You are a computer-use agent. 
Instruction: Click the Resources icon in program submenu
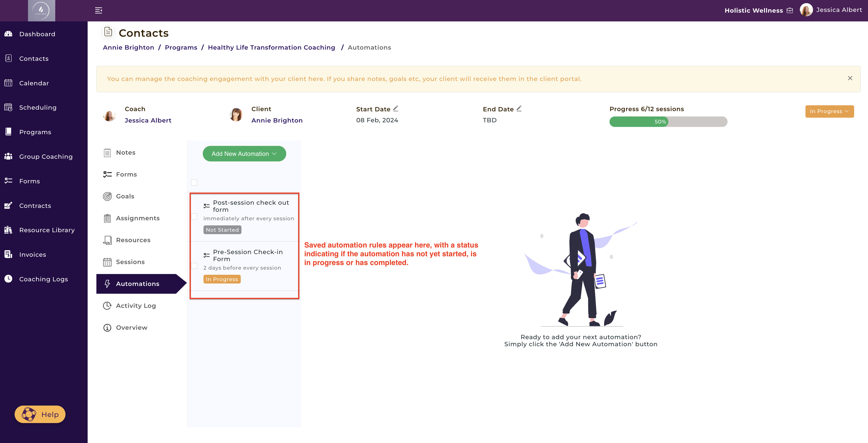pyautogui.click(x=107, y=240)
